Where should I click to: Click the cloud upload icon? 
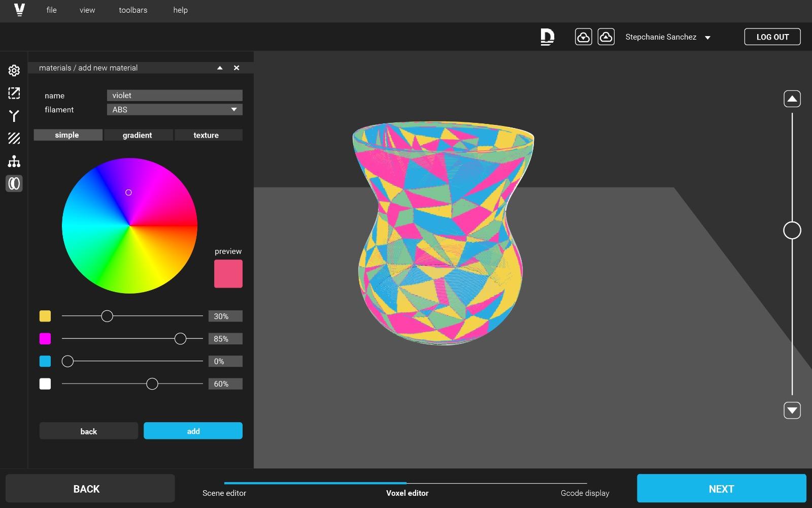[606, 37]
